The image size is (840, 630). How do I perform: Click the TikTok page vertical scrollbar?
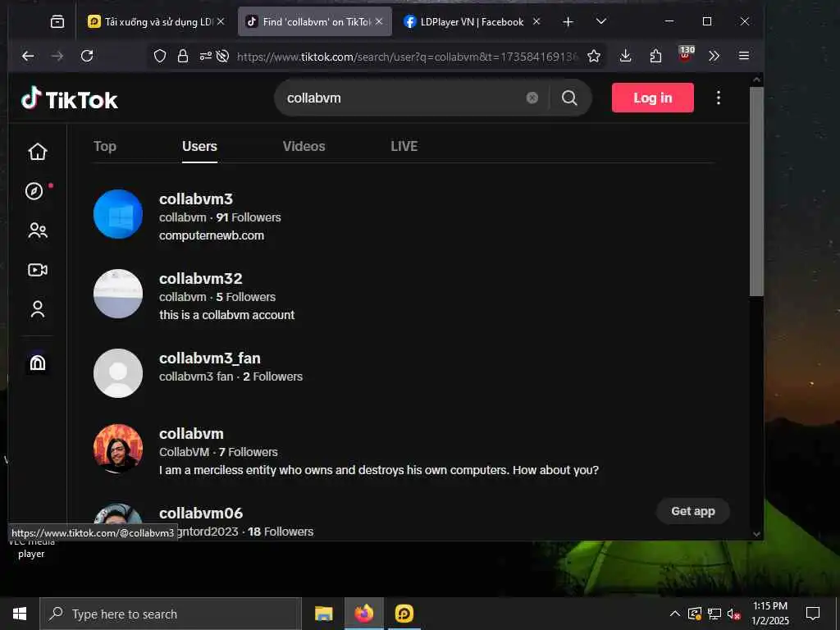pyautogui.click(x=756, y=190)
